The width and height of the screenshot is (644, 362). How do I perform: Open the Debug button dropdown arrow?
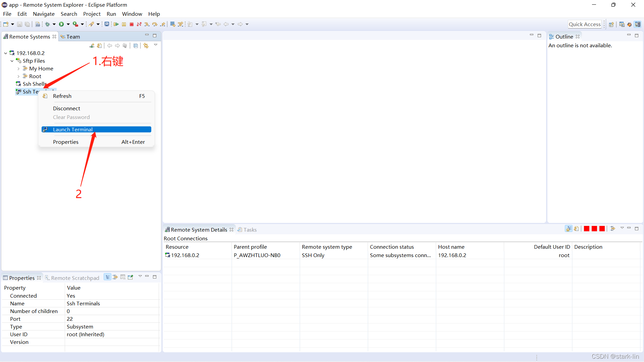pos(54,24)
